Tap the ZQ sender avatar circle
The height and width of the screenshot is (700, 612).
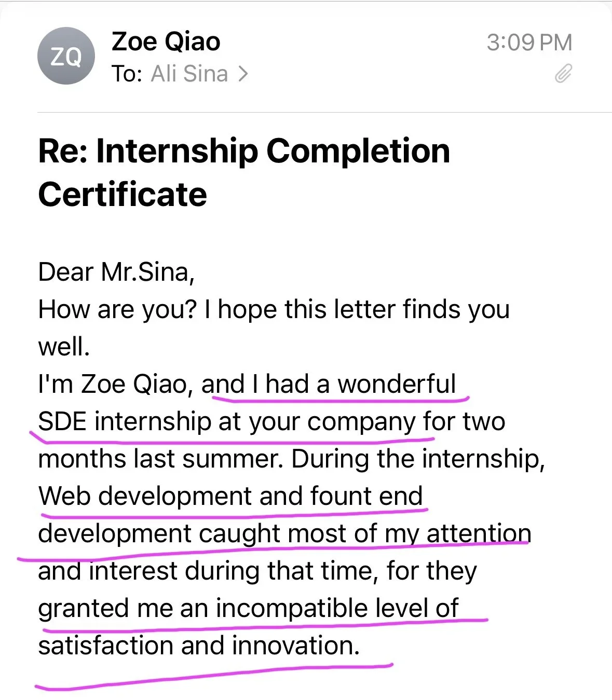click(x=66, y=56)
